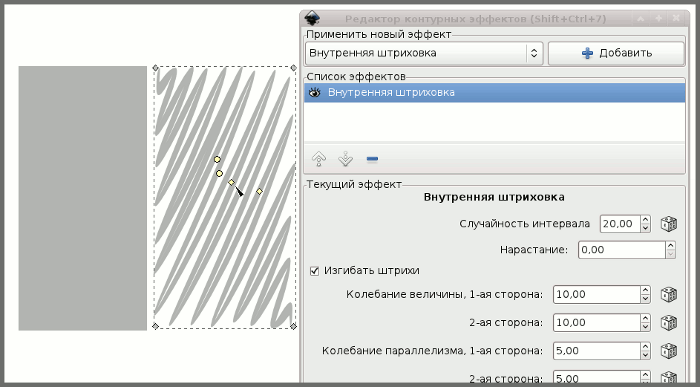
Task: Click the «Нарастание» value field
Action: pyautogui.click(x=621, y=250)
